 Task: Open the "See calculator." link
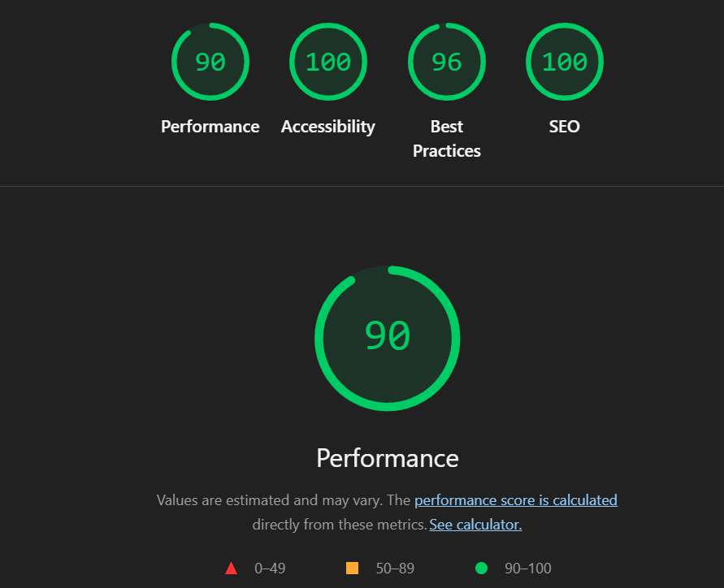click(475, 525)
